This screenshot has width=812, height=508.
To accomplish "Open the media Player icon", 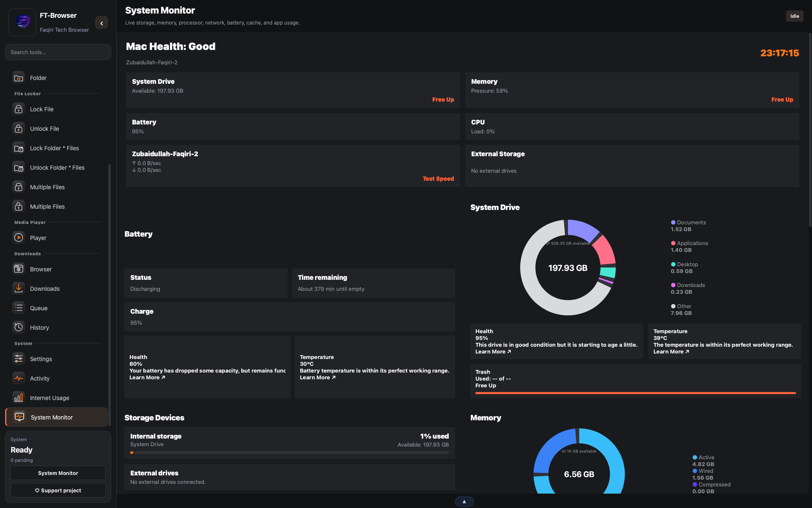I will (19, 238).
